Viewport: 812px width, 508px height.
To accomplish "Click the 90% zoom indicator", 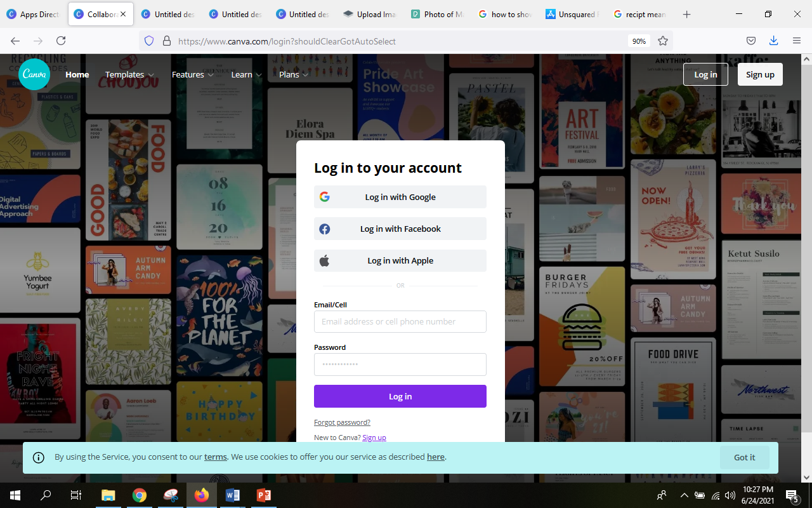I will (639, 41).
